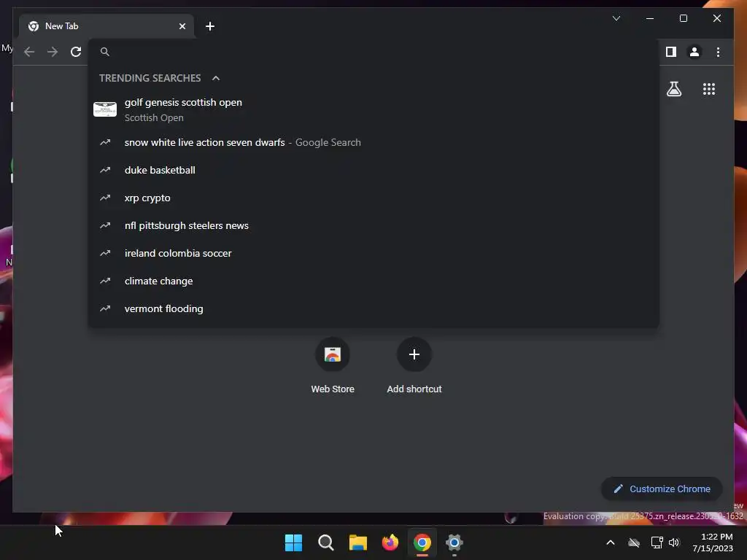The width and height of the screenshot is (747, 560).
Task: Select golf genesis scottish open suggestion
Action: tap(373, 109)
